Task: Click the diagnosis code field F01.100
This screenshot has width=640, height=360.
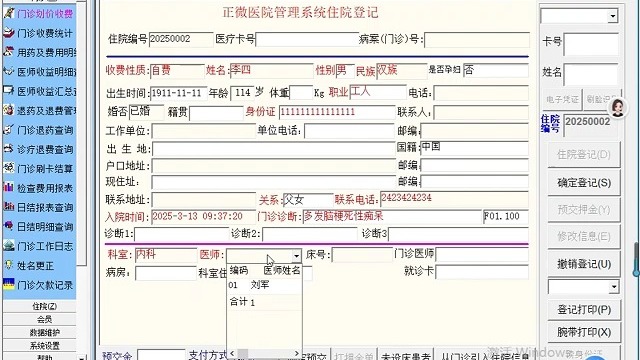Action: click(505, 217)
